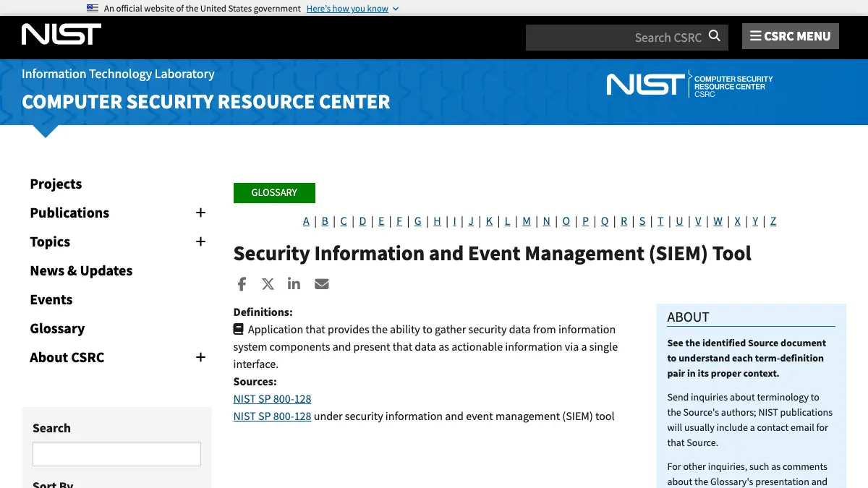Click the Computer Security Resource Center logo
This screenshot has width=868, height=488.
[x=689, y=85]
